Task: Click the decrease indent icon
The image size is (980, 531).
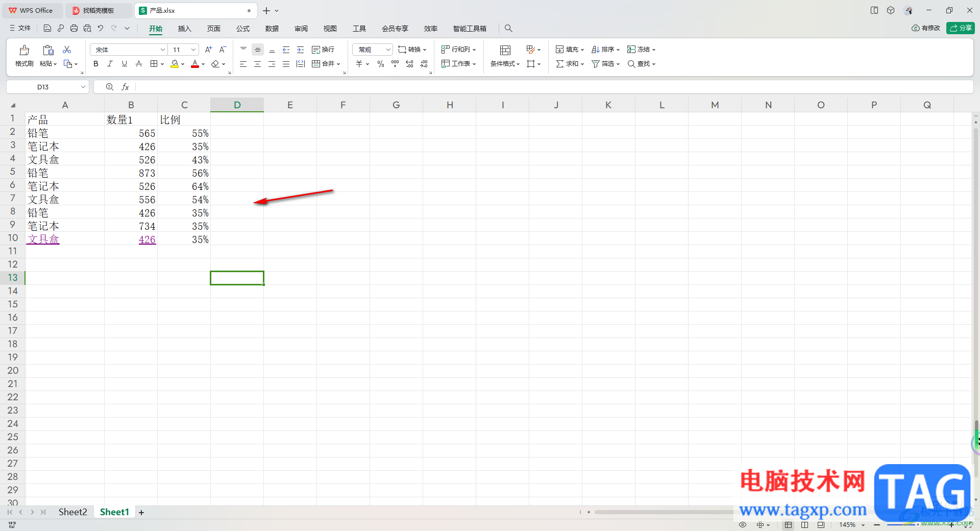Action: pos(286,50)
